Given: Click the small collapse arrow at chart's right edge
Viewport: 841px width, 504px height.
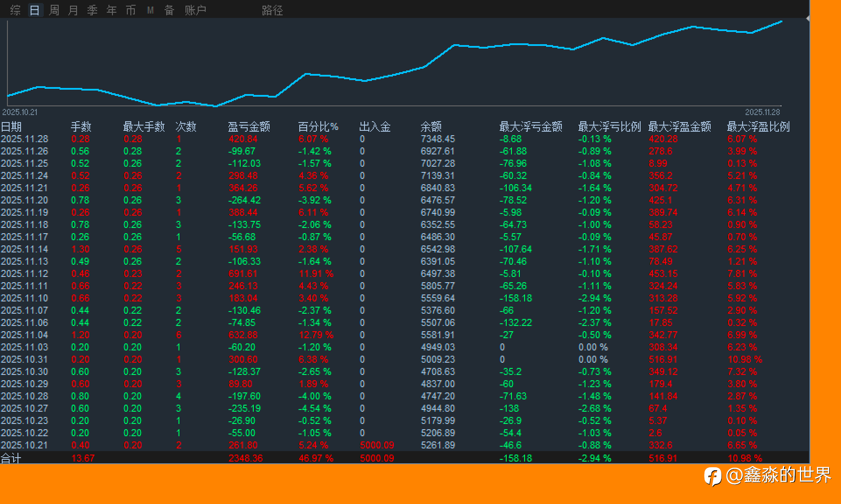Looking at the screenshot, I should (808, 18).
